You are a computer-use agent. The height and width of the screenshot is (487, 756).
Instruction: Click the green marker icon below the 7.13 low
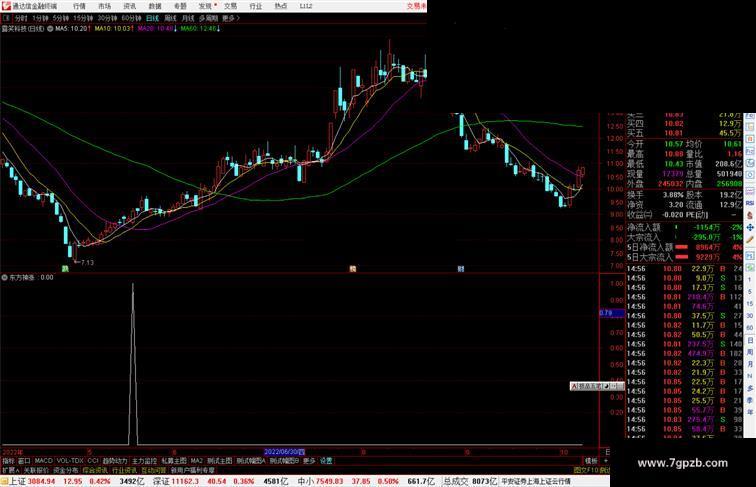tap(65, 269)
